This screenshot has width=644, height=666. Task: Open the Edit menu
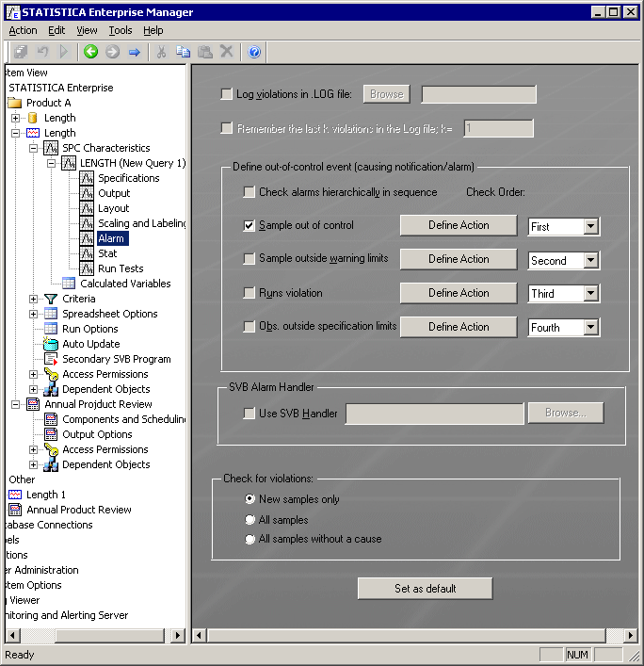coord(56,30)
